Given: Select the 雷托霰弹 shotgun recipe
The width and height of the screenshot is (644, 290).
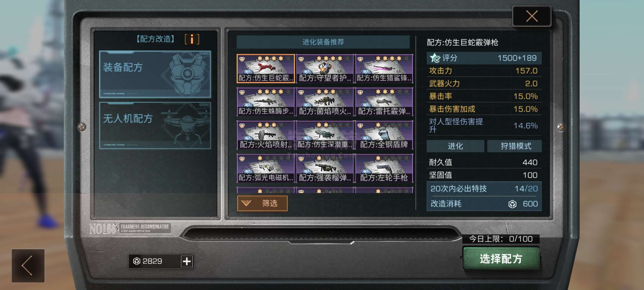Looking at the screenshot, I should coord(384,102).
